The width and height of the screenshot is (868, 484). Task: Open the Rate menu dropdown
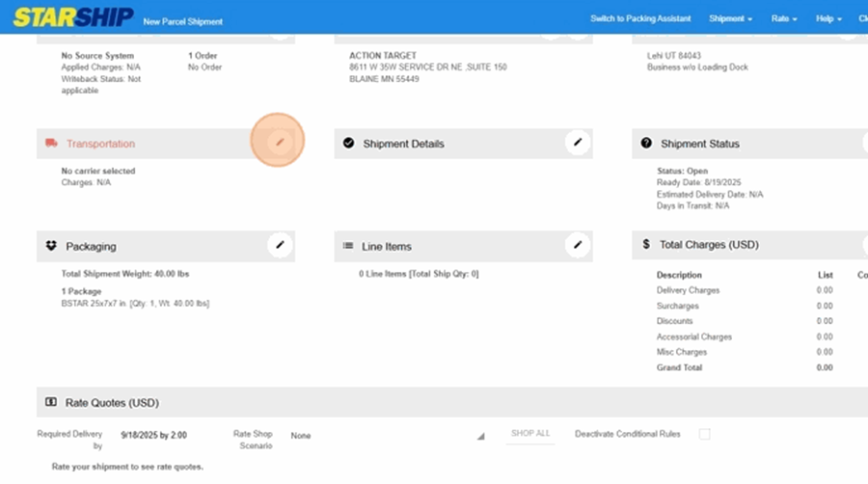(x=783, y=19)
